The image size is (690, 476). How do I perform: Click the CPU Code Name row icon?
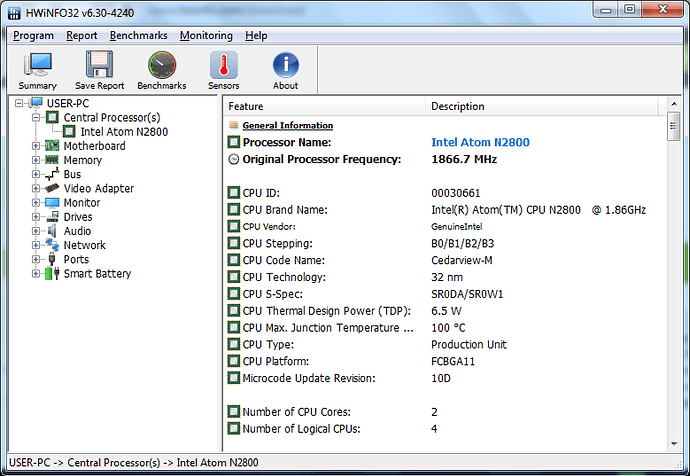pyautogui.click(x=234, y=260)
